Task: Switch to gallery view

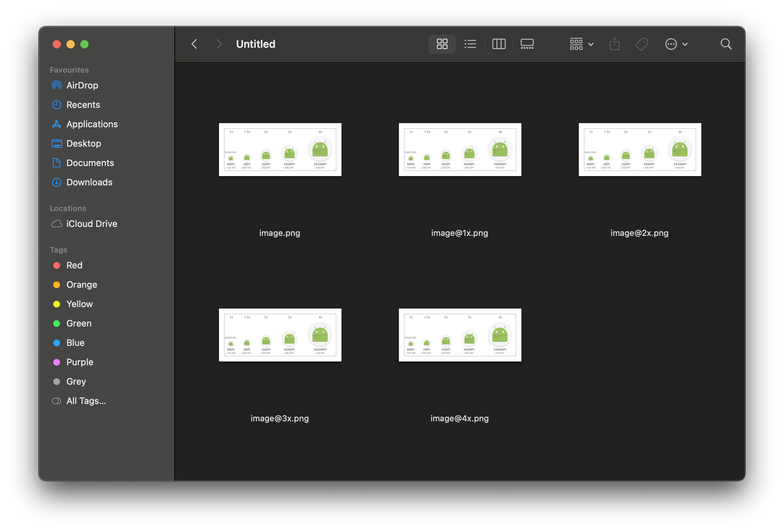Action: (x=527, y=44)
